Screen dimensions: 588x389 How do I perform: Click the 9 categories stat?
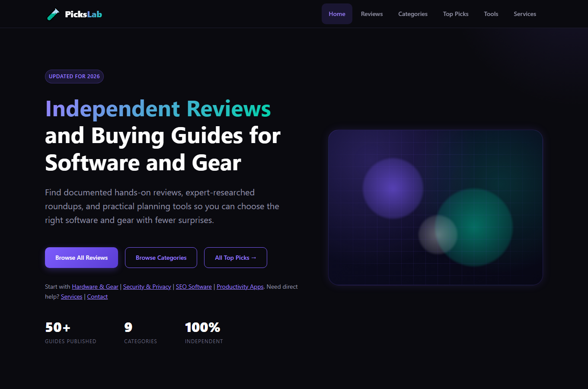pyautogui.click(x=141, y=332)
